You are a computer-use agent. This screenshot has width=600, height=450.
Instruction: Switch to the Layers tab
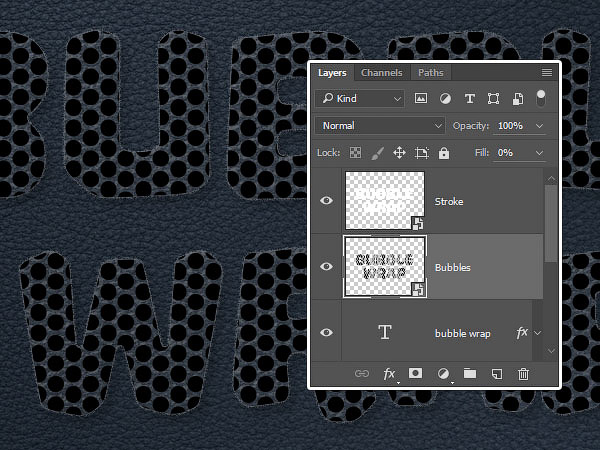coord(332,73)
